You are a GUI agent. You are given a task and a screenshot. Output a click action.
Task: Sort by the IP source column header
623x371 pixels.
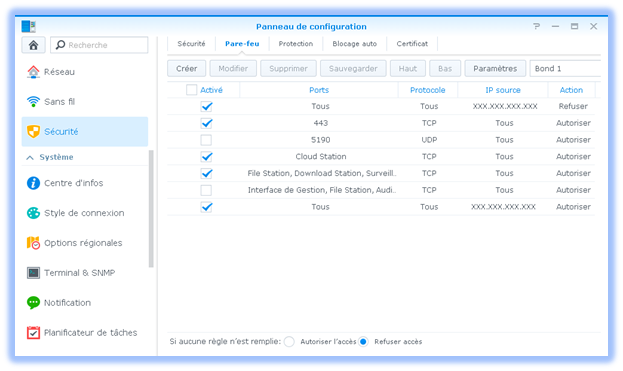(x=503, y=90)
